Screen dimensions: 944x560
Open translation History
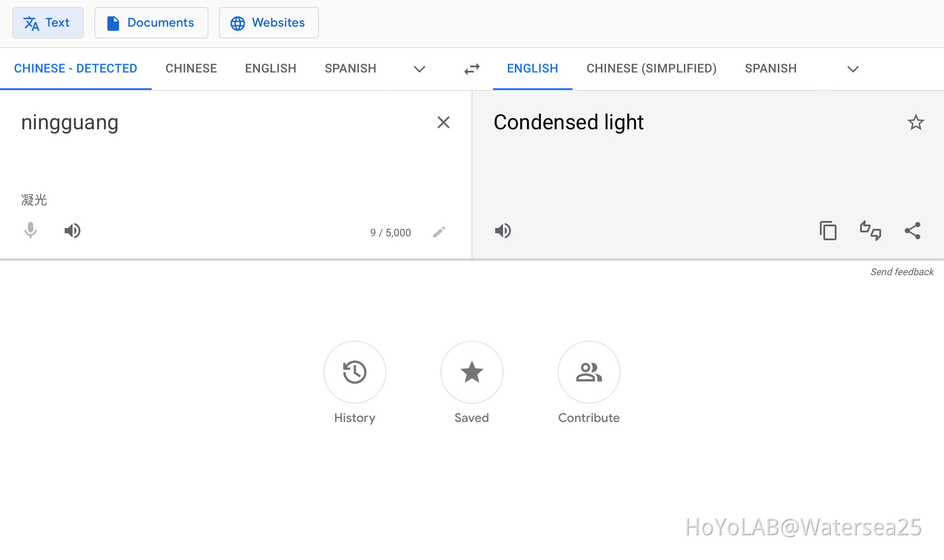[354, 372]
